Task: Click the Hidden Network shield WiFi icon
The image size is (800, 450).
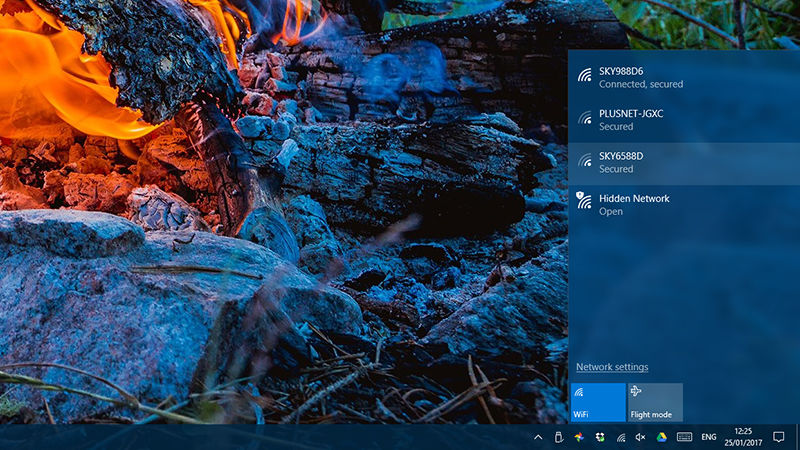Action: (x=584, y=200)
